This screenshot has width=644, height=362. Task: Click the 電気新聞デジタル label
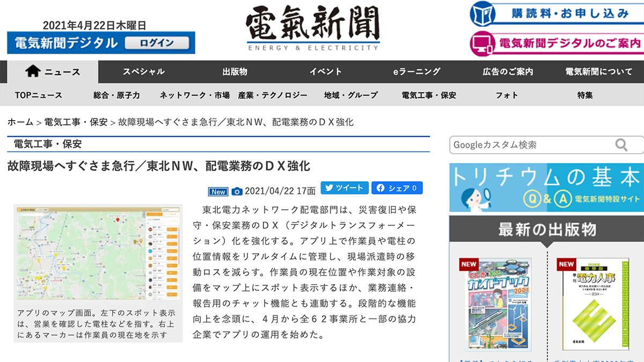[66, 43]
